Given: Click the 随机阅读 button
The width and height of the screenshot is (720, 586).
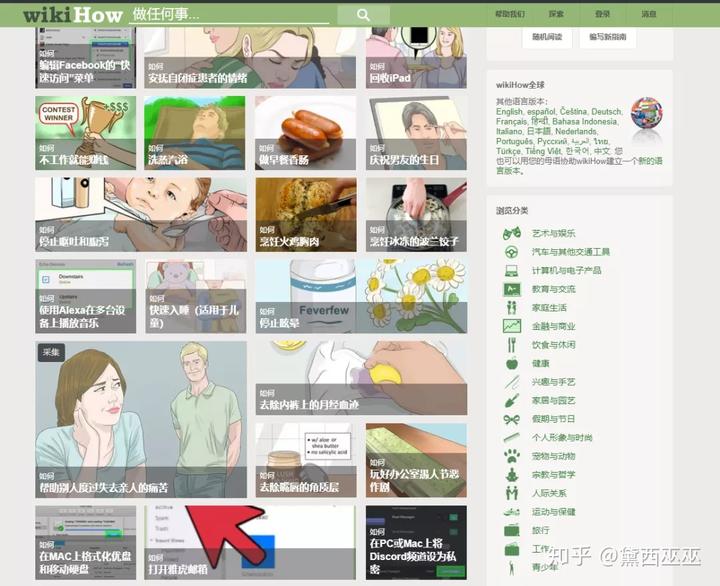Looking at the screenshot, I should pos(547,37).
